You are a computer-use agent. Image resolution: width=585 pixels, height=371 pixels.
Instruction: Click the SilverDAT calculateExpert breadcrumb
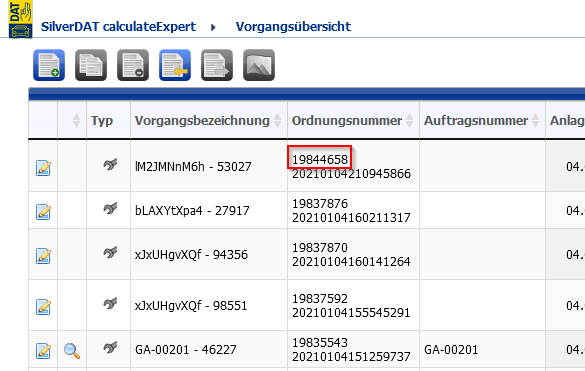(118, 27)
